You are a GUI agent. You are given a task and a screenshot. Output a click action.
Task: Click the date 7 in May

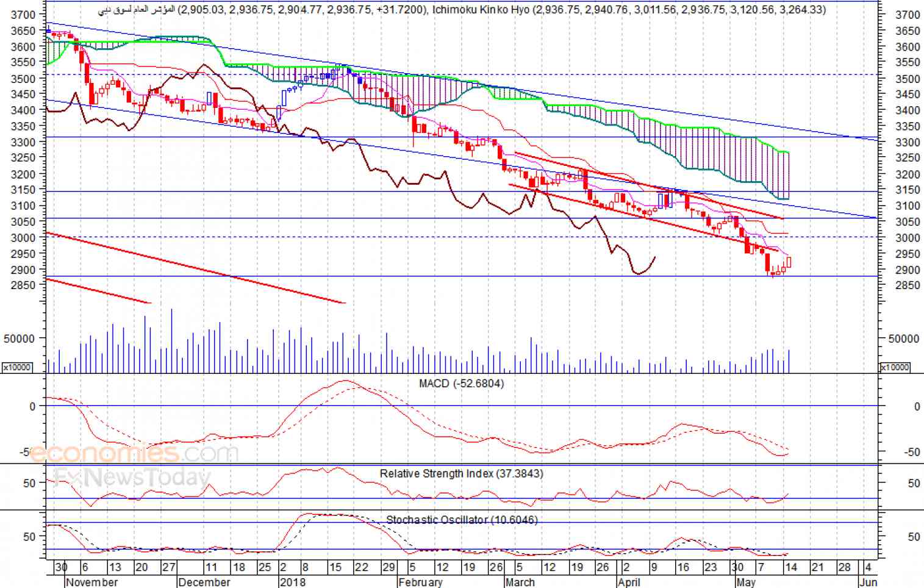click(761, 567)
